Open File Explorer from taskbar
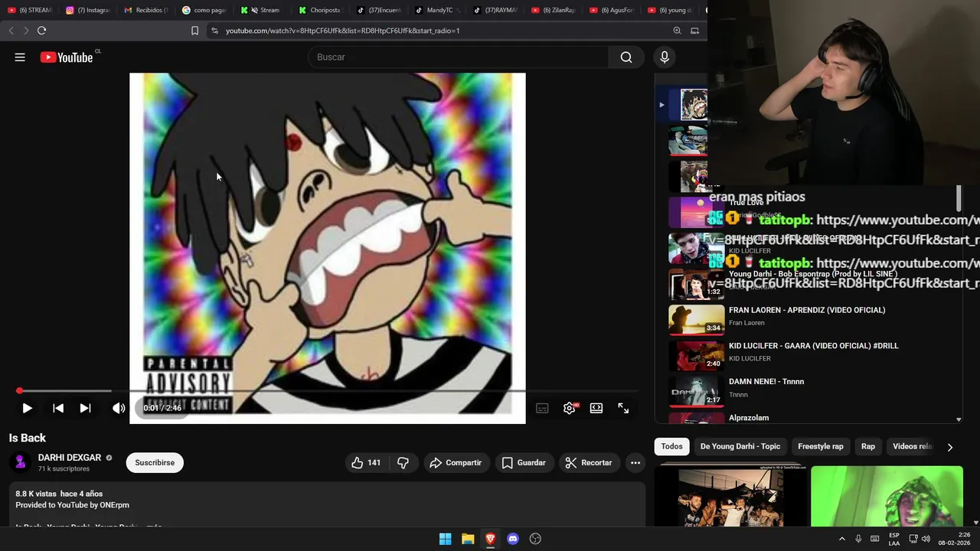Image resolution: width=980 pixels, height=551 pixels. pos(468,539)
